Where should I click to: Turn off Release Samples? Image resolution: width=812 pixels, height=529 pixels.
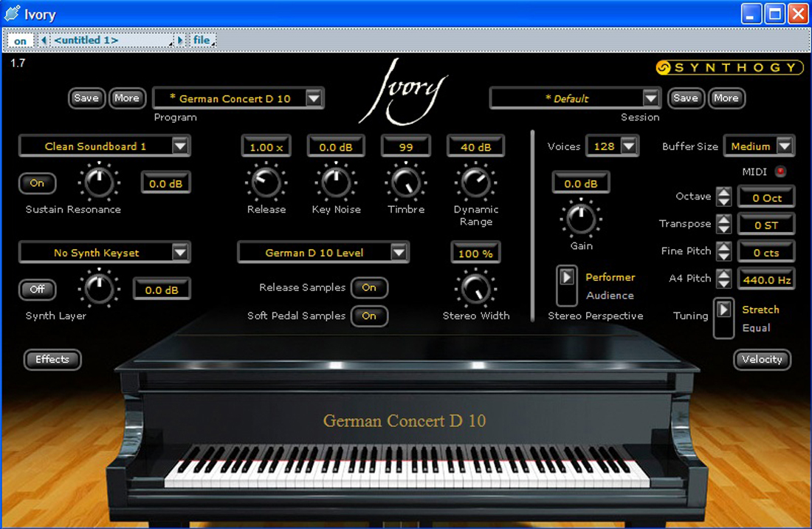(369, 287)
